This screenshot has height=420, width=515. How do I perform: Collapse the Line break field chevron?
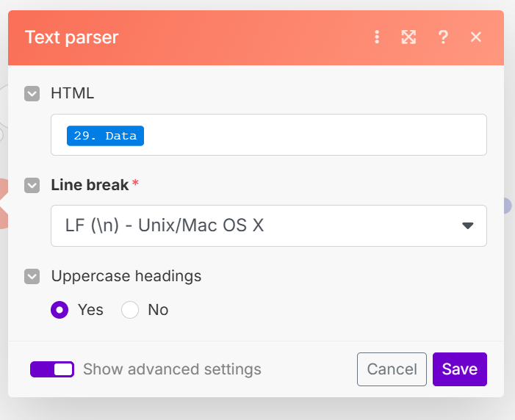[x=32, y=185]
